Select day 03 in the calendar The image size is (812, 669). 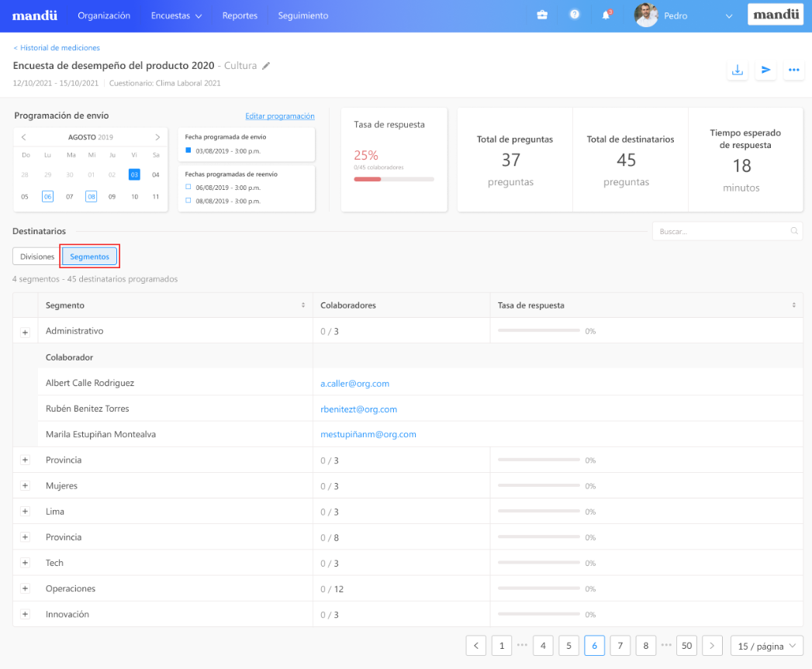click(134, 174)
